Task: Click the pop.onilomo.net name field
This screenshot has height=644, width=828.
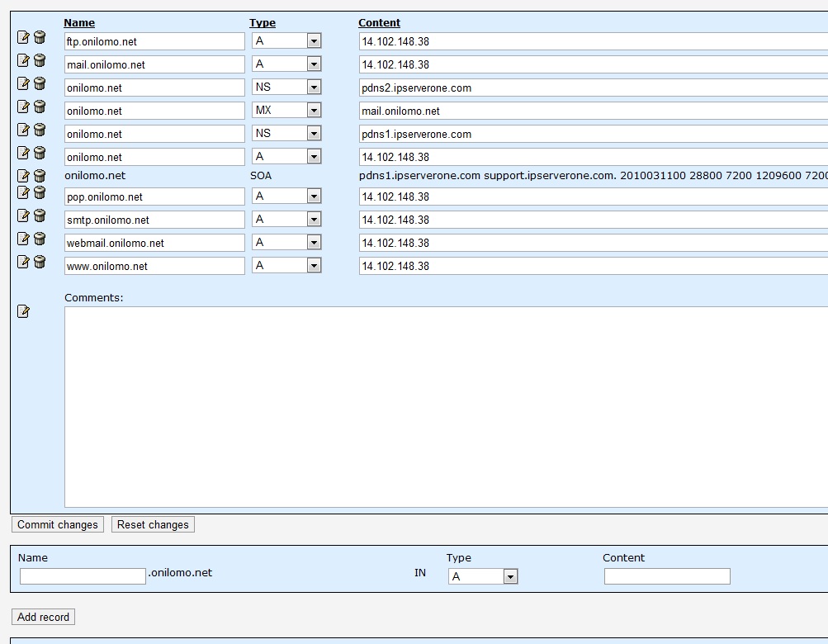Action: point(154,197)
